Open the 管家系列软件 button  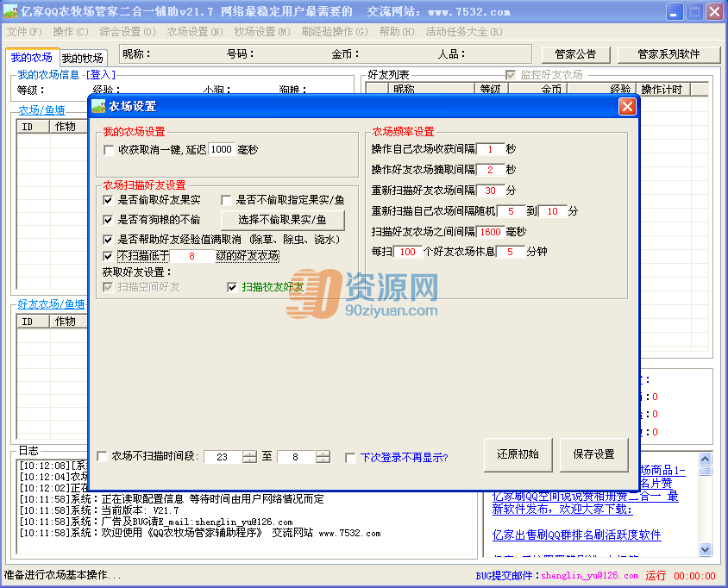click(x=668, y=54)
